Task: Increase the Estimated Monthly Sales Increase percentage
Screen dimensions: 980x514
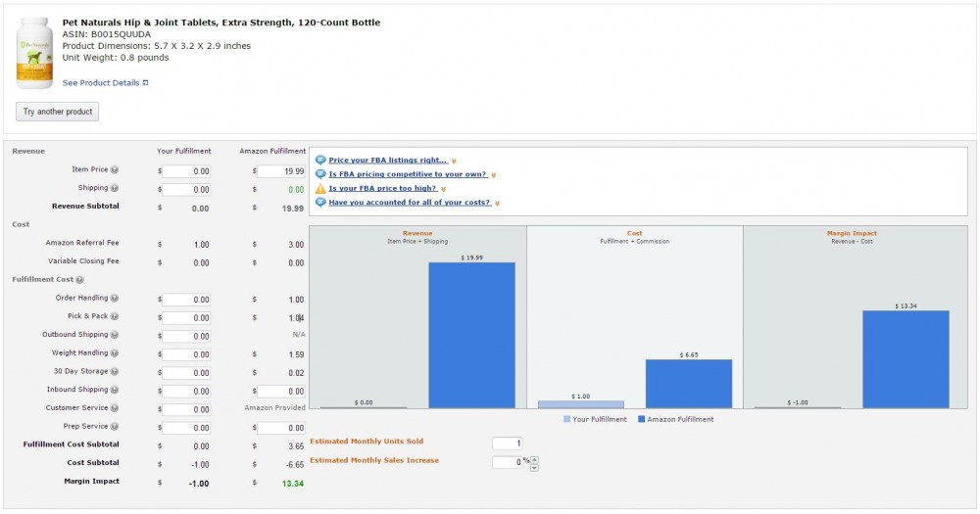Action: [x=534, y=460]
